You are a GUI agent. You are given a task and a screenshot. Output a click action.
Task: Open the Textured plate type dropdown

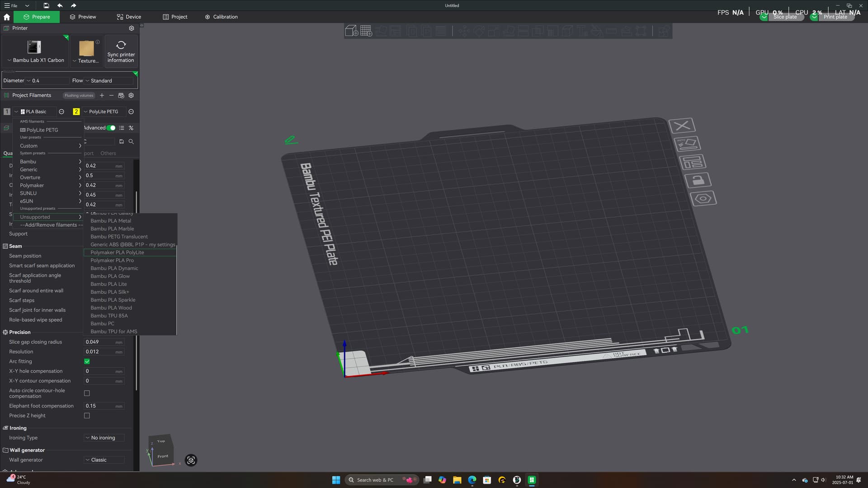(86, 61)
